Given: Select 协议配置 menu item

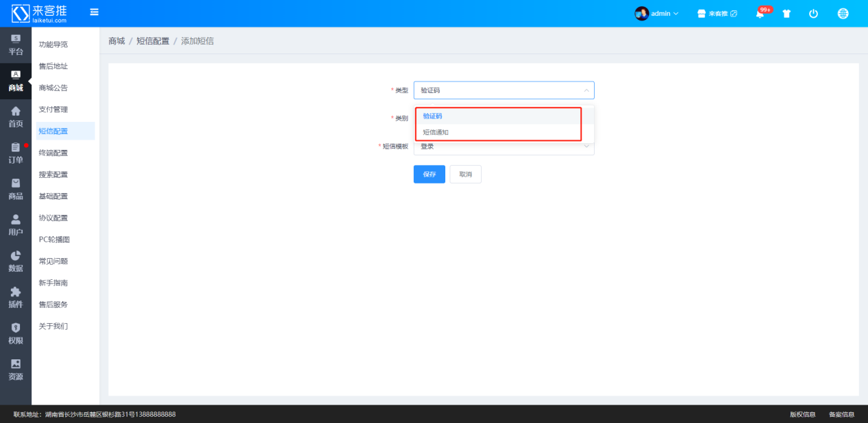Looking at the screenshot, I should (x=53, y=218).
